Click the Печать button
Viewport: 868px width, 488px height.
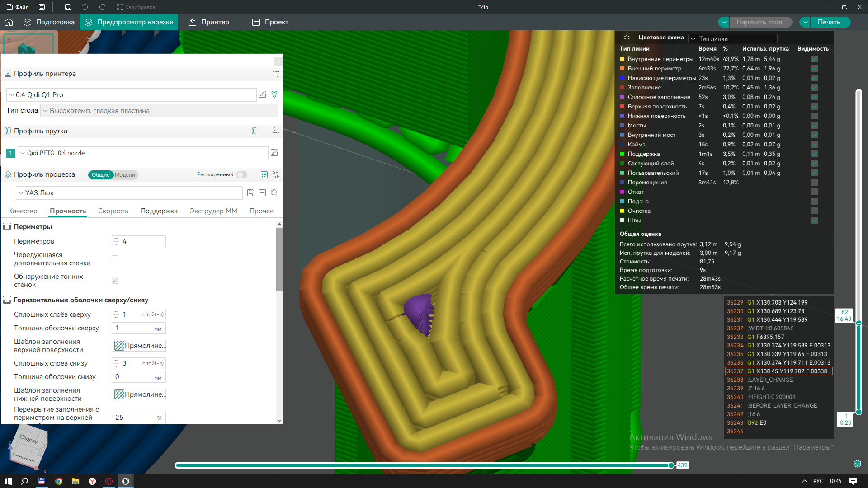click(x=829, y=22)
